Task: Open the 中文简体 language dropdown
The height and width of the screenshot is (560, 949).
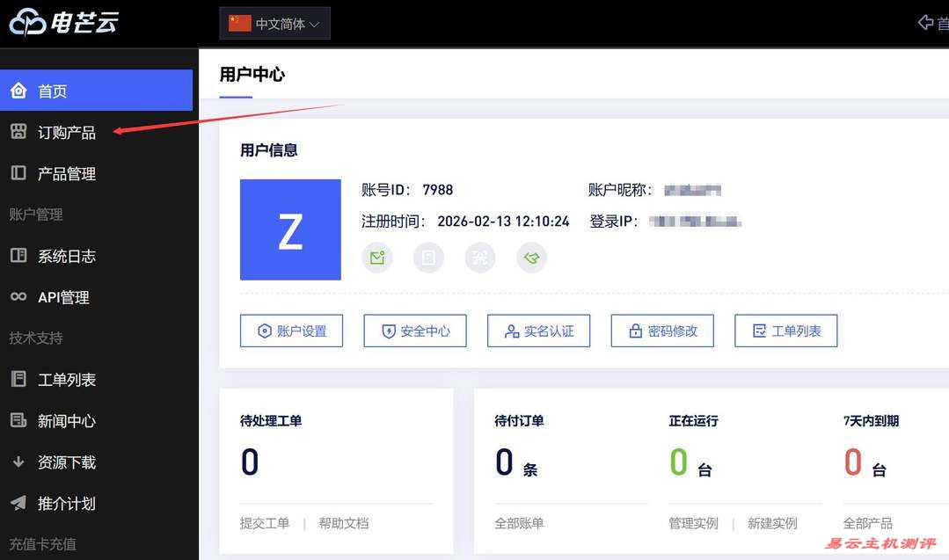Action: [x=274, y=24]
